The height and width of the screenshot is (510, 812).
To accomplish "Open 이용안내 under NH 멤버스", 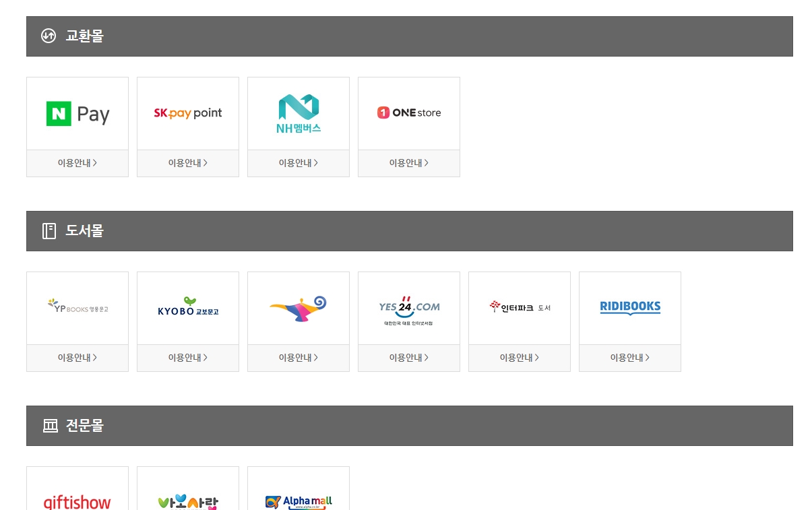I will coord(299,163).
